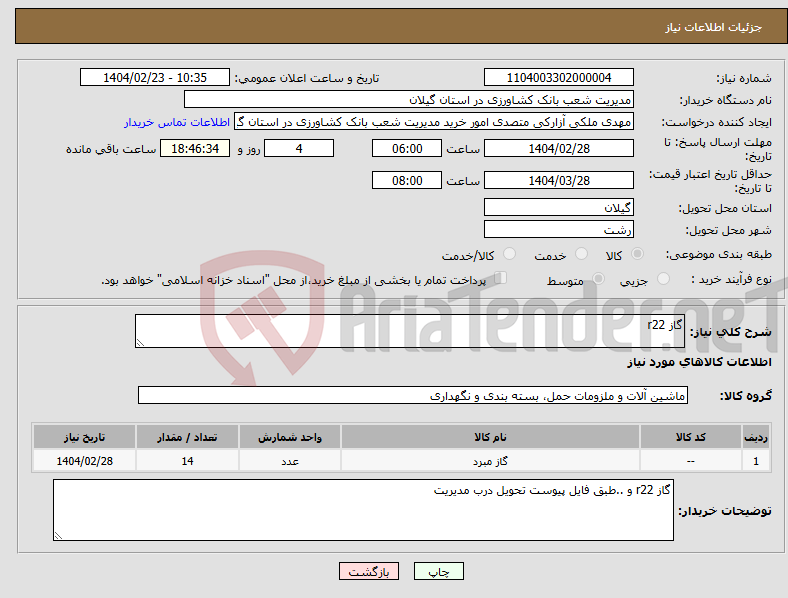788x598 pixels.
Task: Click the table date cell 1404/02/28
Action: click(84, 461)
